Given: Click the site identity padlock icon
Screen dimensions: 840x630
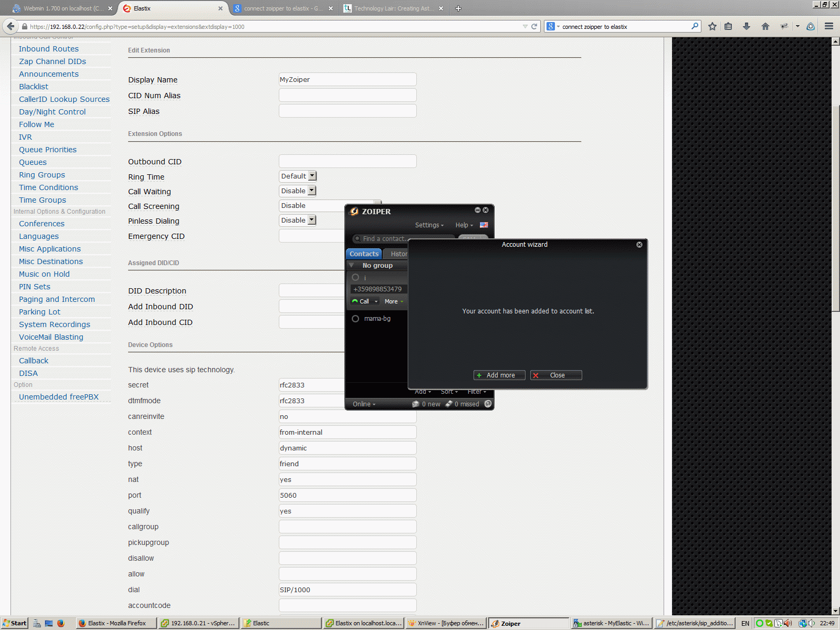Looking at the screenshot, I should point(24,26).
